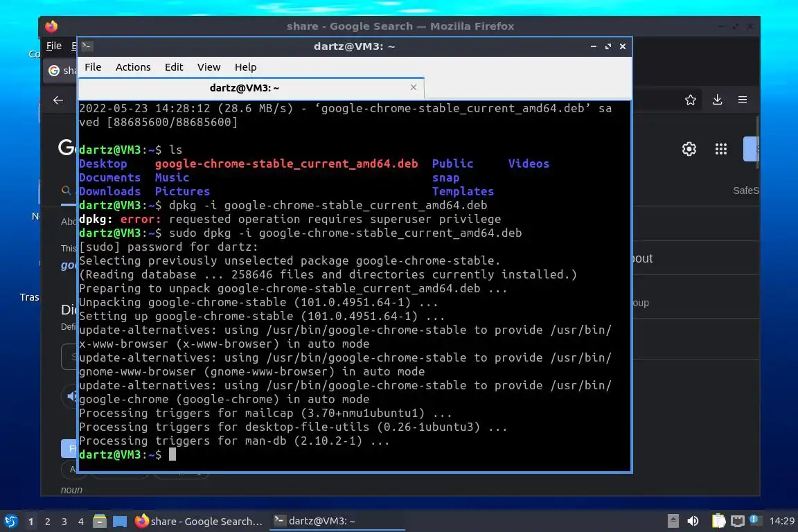
Task: Click Music directory name in terminal
Action: pos(172,177)
